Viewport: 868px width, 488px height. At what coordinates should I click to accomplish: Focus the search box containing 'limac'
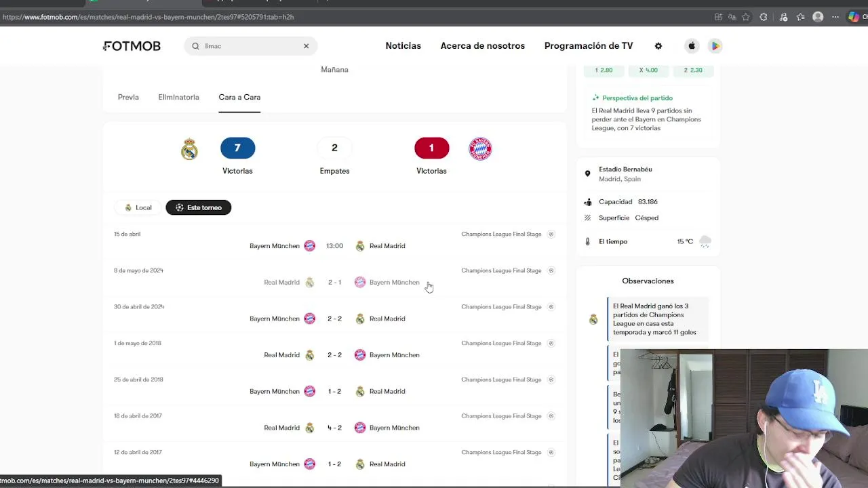(x=250, y=46)
